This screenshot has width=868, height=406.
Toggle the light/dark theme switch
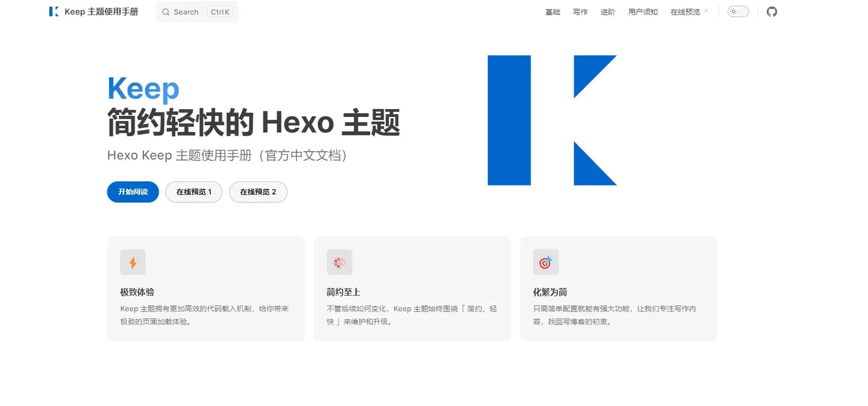(x=738, y=11)
